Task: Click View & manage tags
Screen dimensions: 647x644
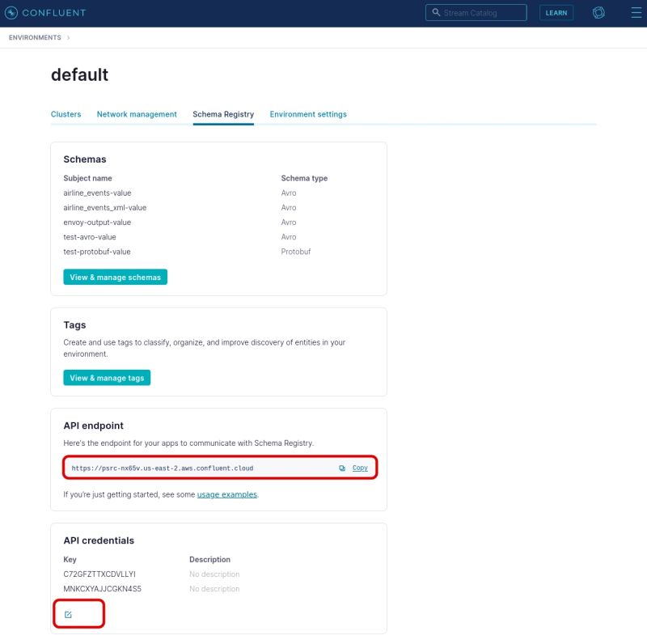Action: (107, 377)
